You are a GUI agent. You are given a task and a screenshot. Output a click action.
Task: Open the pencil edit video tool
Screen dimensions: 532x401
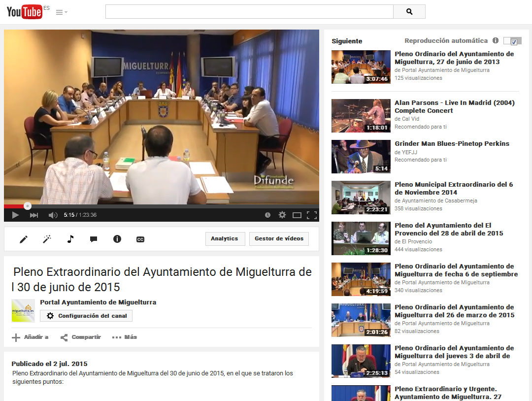24,239
